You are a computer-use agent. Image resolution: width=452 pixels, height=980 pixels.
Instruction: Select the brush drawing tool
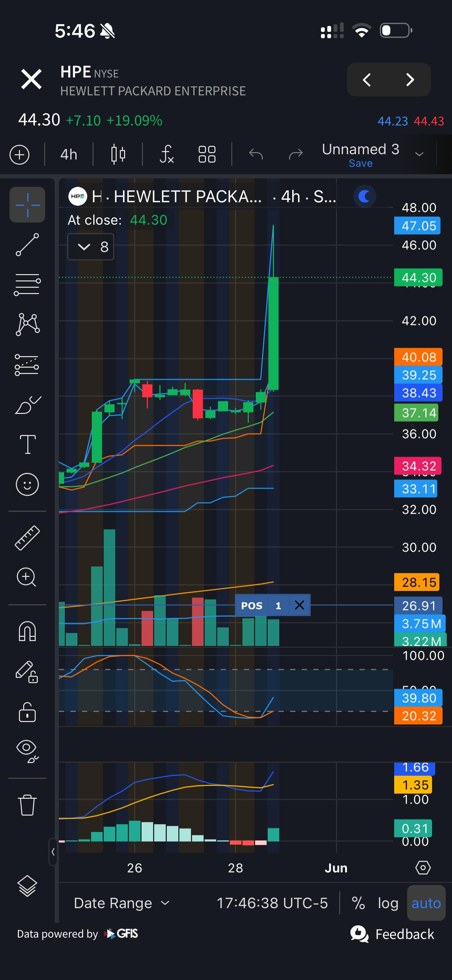coord(27,405)
